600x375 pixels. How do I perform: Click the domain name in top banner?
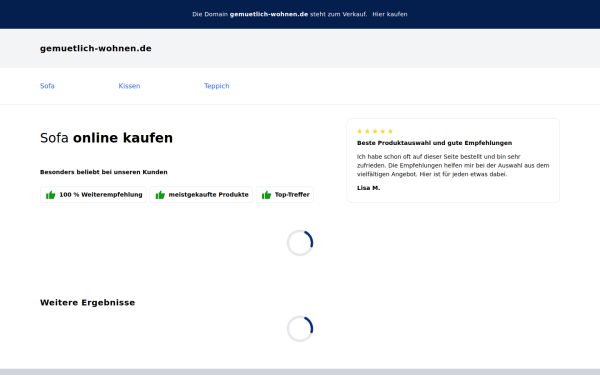[269, 14]
